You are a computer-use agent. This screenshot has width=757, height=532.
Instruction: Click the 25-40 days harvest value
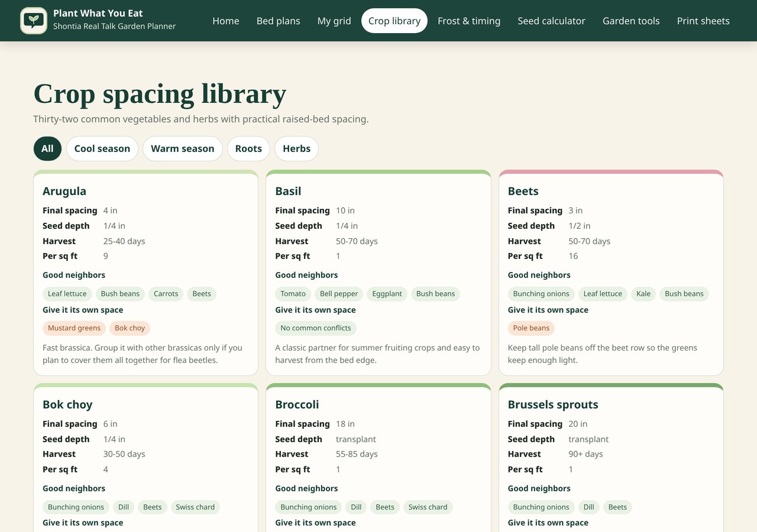click(x=124, y=241)
